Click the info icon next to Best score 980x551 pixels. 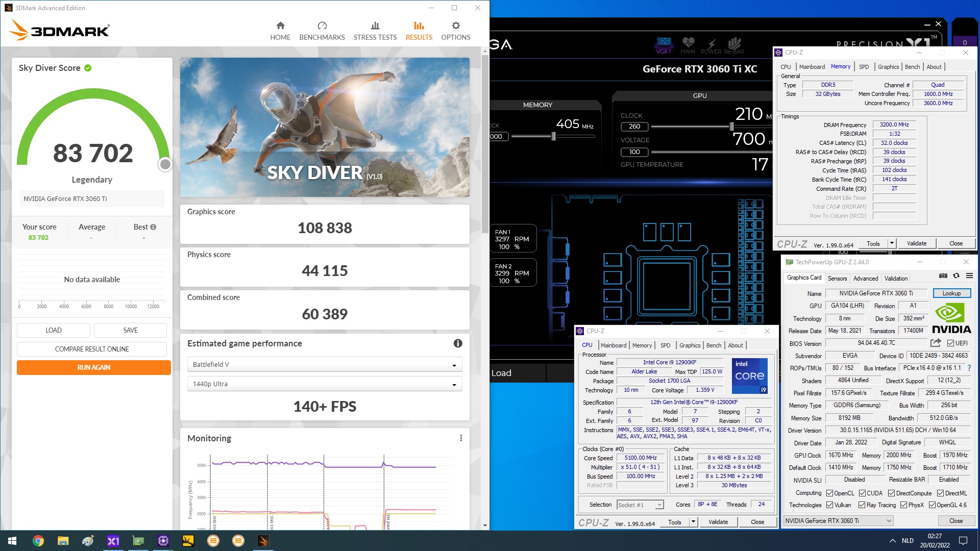[153, 227]
